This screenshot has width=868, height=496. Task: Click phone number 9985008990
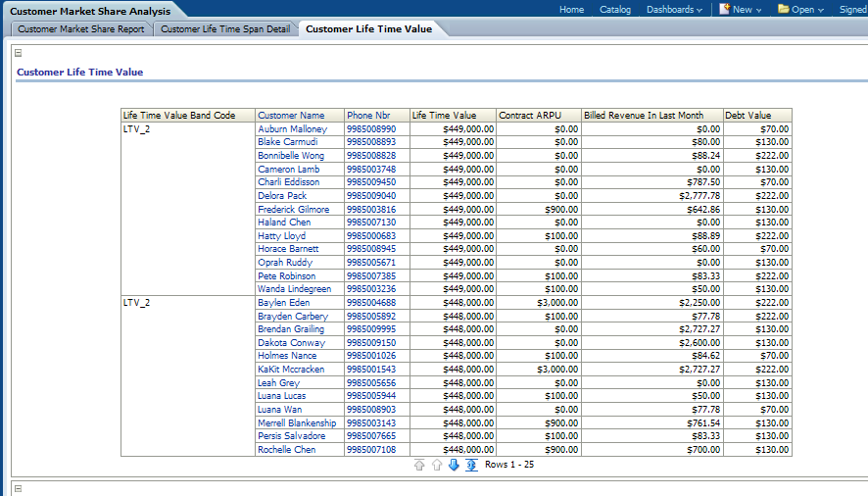(371, 129)
